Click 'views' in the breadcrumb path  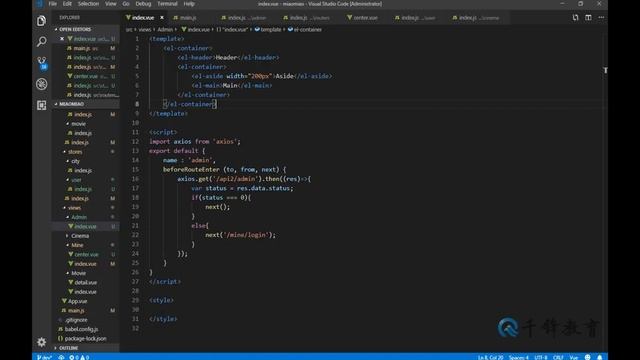click(144, 29)
